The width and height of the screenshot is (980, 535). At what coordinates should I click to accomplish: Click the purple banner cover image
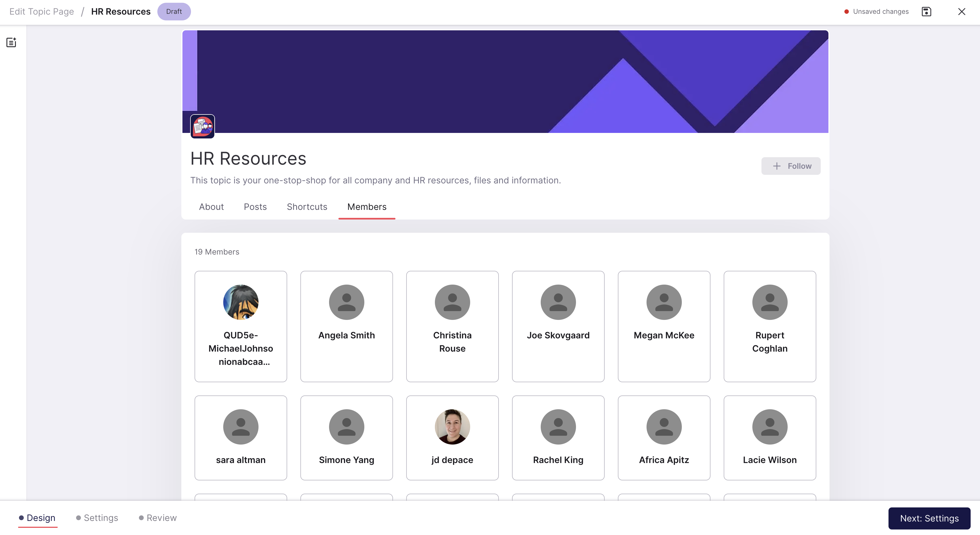[505, 81]
